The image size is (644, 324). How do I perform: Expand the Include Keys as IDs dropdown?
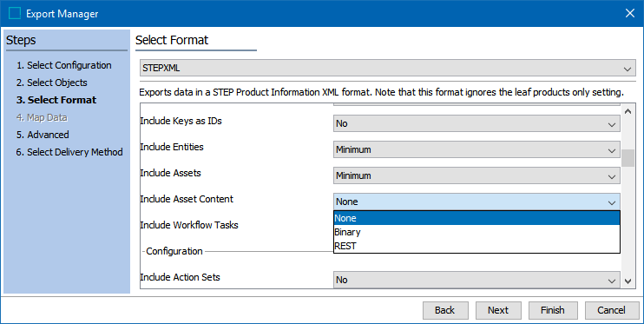tap(476, 123)
